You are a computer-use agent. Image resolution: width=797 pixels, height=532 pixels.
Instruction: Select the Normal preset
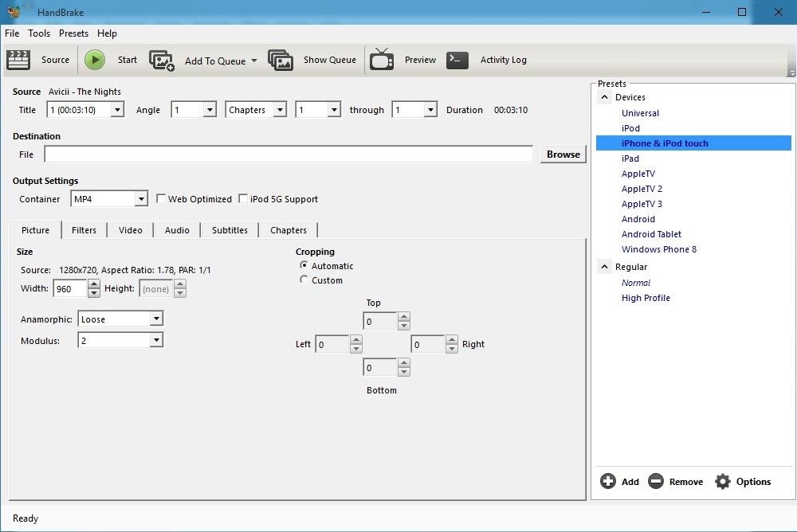click(636, 283)
